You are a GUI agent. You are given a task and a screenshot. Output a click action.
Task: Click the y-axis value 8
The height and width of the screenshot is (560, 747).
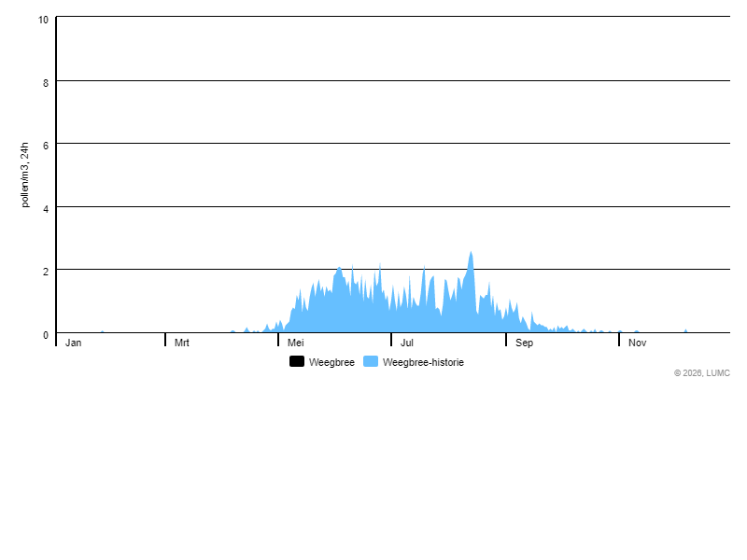pyautogui.click(x=46, y=82)
